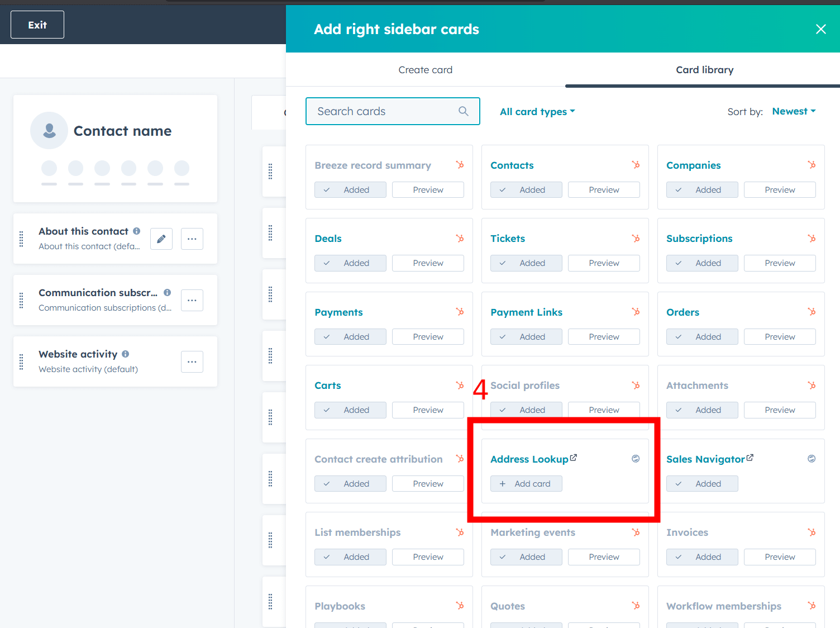840x628 pixels.
Task: Toggle off Added for the Payments card
Action: point(350,336)
